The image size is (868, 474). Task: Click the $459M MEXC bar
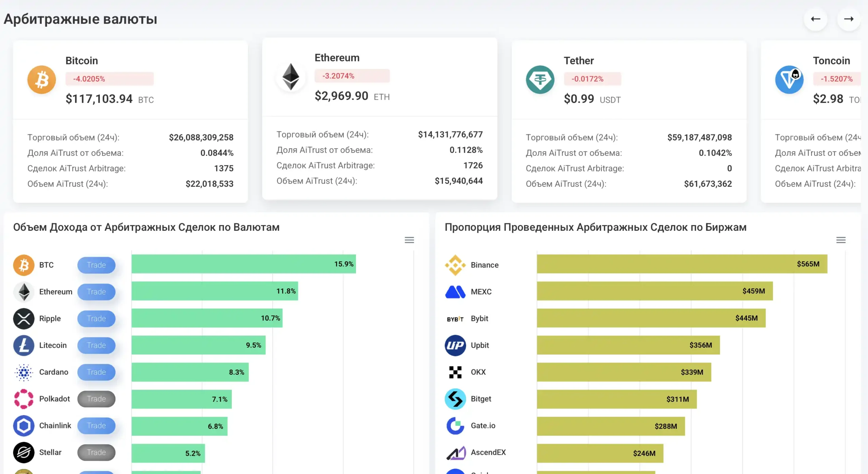click(655, 291)
